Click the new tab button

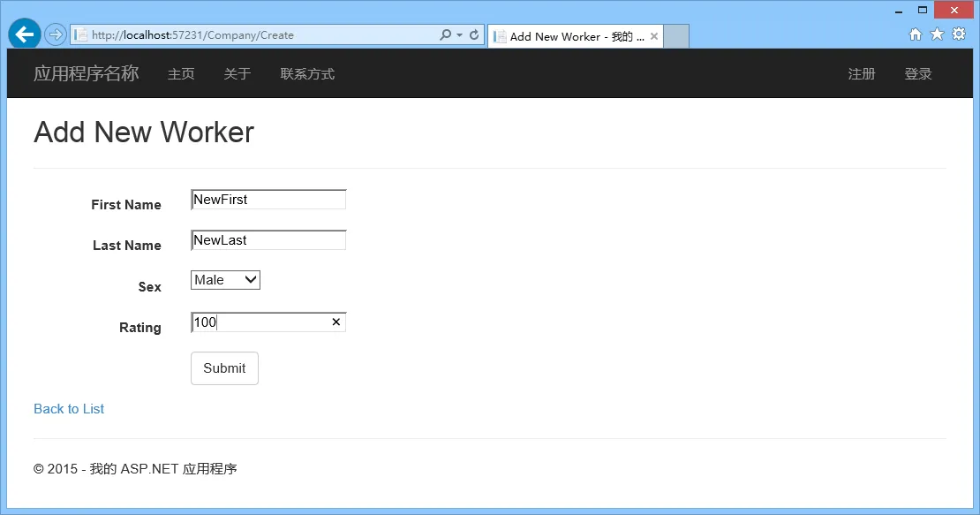(676, 36)
